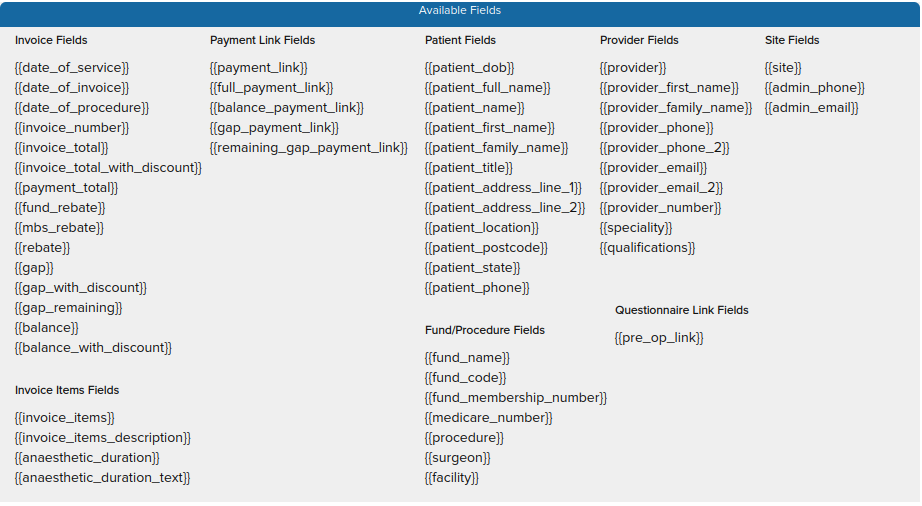Pick the {{admin_email}} site field
922x506 pixels.
[x=811, y=108]
